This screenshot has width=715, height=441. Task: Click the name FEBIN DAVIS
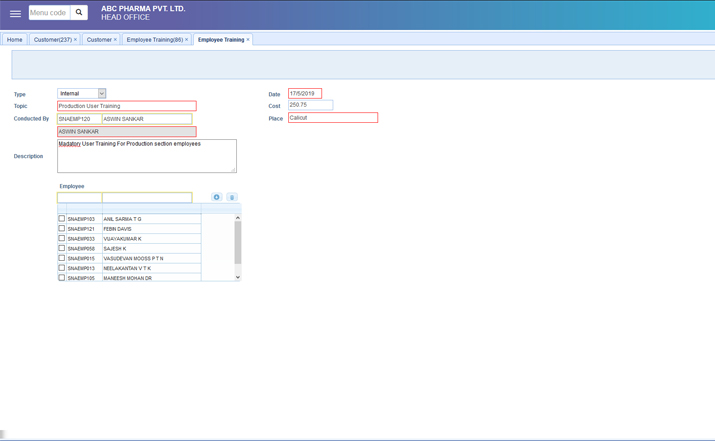117,229
